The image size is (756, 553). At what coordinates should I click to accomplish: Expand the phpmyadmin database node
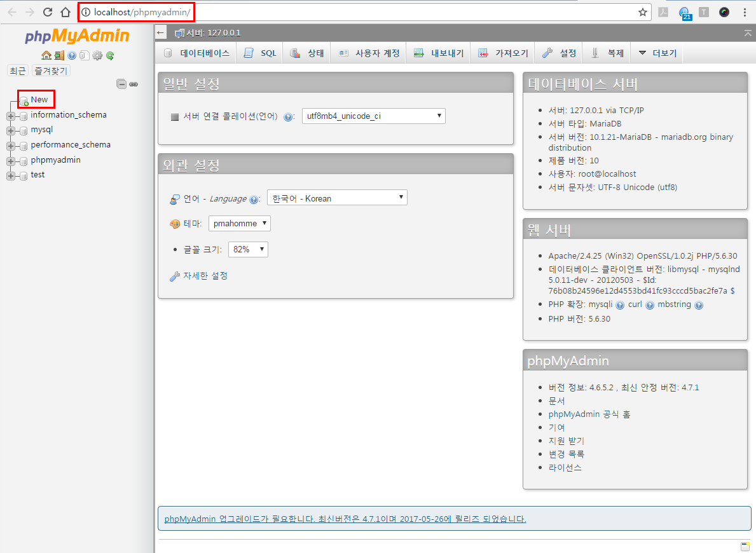tap(11, 161)
